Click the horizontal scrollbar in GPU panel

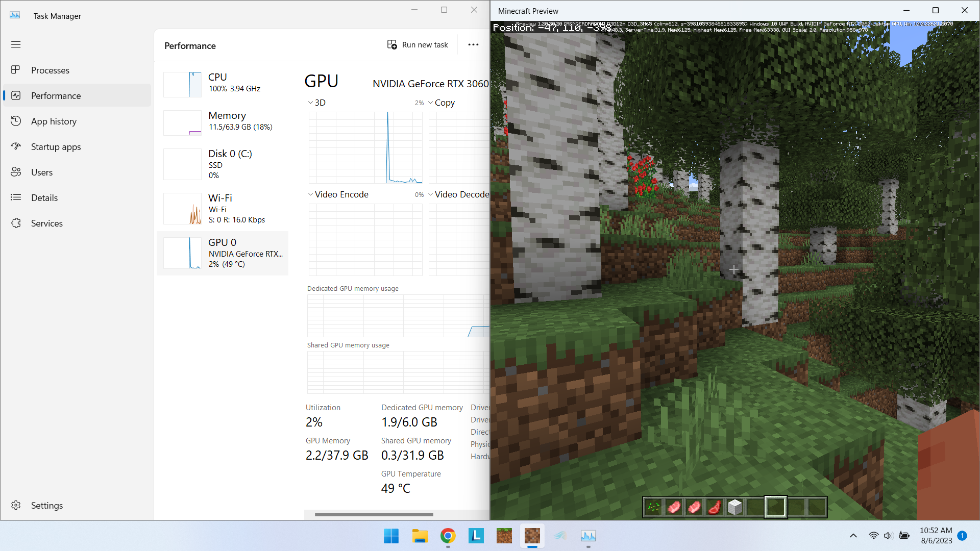coord(374,514)
